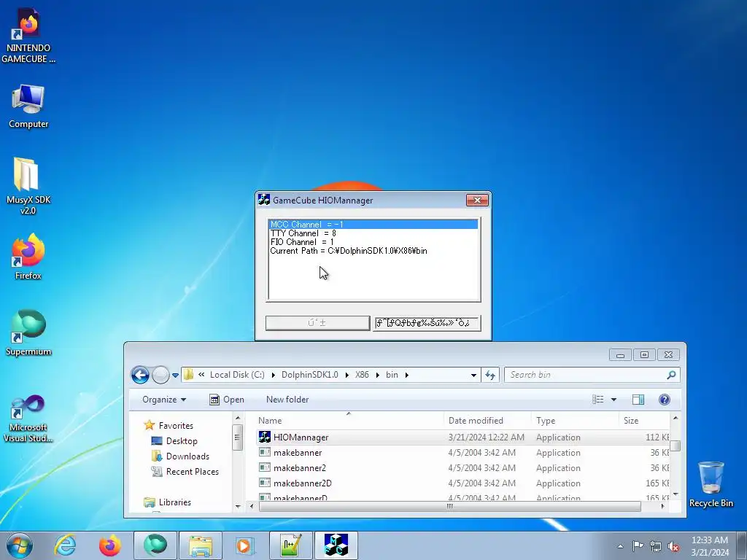Viewport: 747px width, 560px height.
Task: Click the Open toolbar button
Action: 227,400
